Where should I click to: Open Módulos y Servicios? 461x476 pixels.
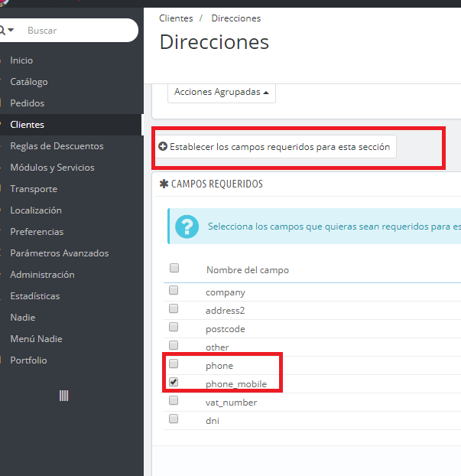[52, 168]
